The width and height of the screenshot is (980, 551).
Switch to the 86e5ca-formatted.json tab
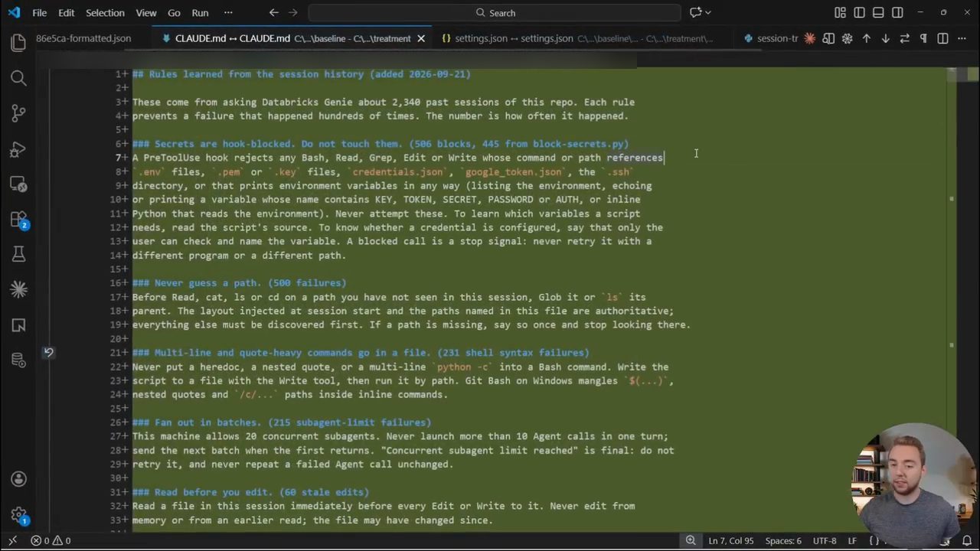(83, 38)
